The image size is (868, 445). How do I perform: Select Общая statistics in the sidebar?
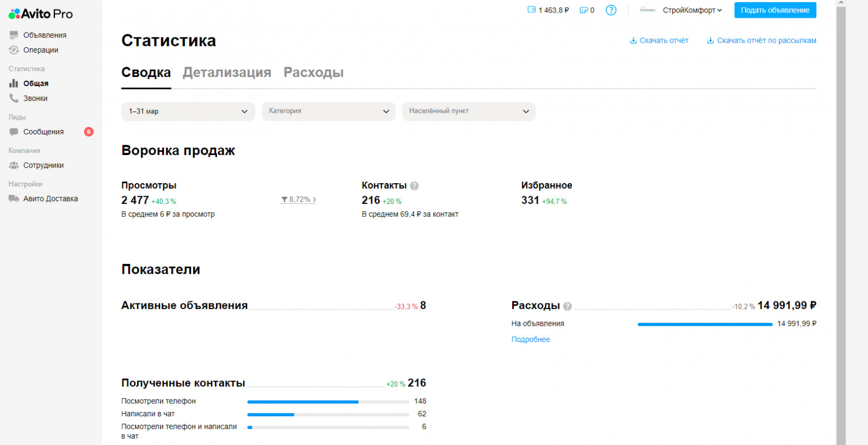click(36, 83)
